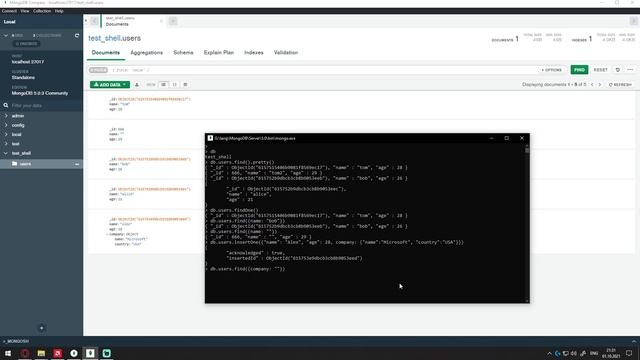This screenshot has height=360, width=640.
Task: Click the export collection icon
Action: 137,84
